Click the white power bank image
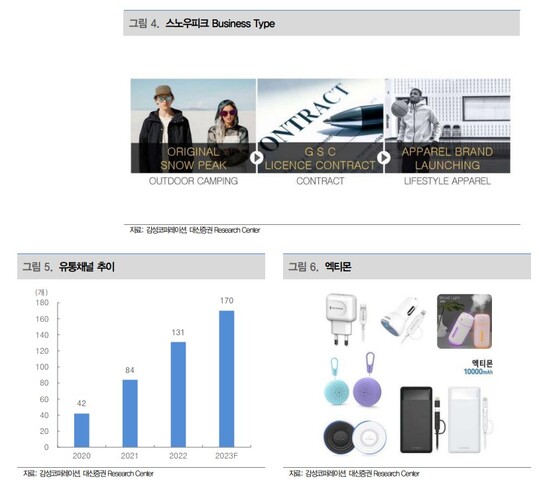The width and height of the screenshot is (539, 489). point(469,420)
